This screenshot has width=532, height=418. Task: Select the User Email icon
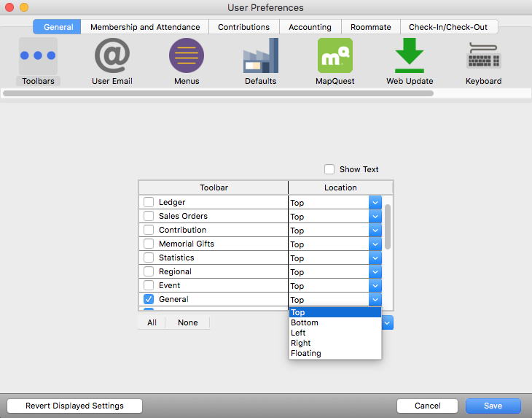tap(112, 57)
